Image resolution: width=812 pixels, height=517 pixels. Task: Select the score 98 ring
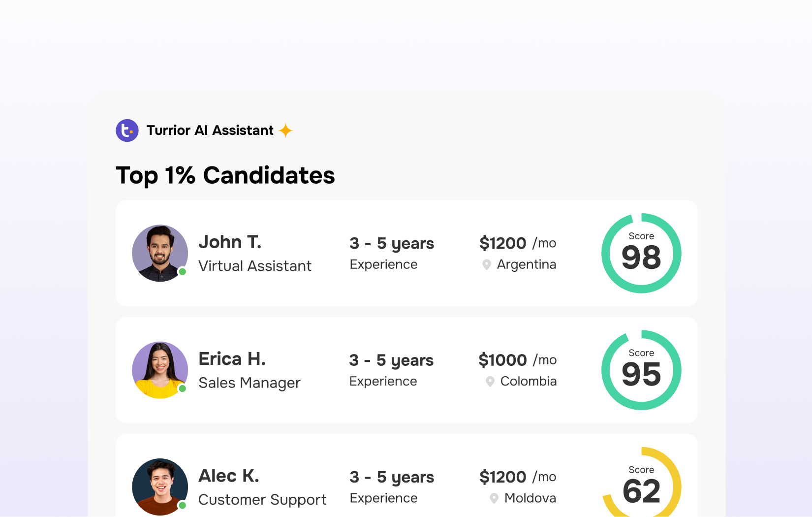(641, 253)
